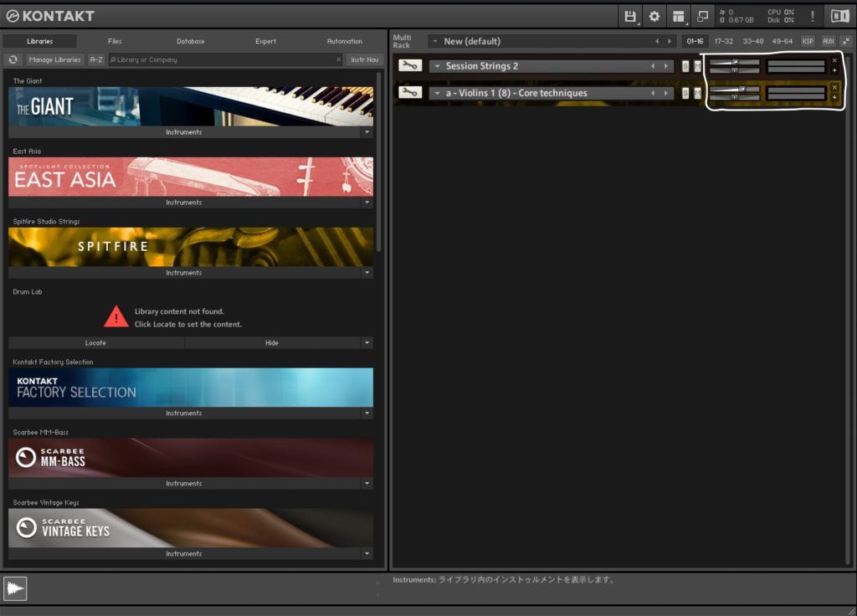Open the Session Strings 2 instrument dropdown
This screenshot has width=857, height=616.
point(438,66)
